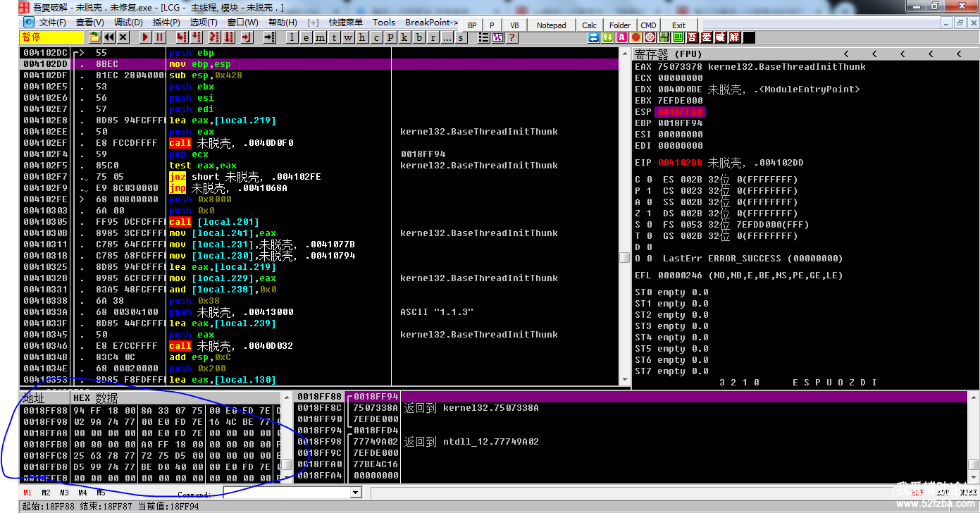This screenshot has height=513, width=980.
Task: Open the 调试(D) menu
Action: pyautogui.click(x=128, y=23)
